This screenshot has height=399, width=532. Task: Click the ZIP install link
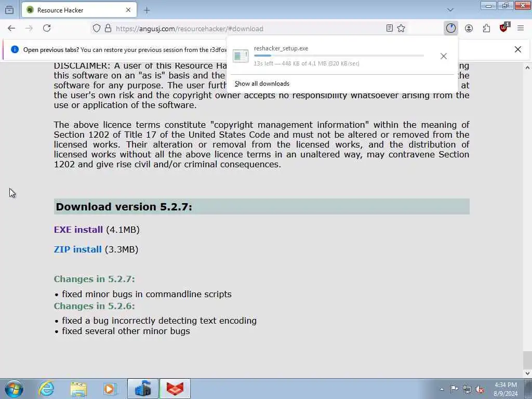(78, 249)
